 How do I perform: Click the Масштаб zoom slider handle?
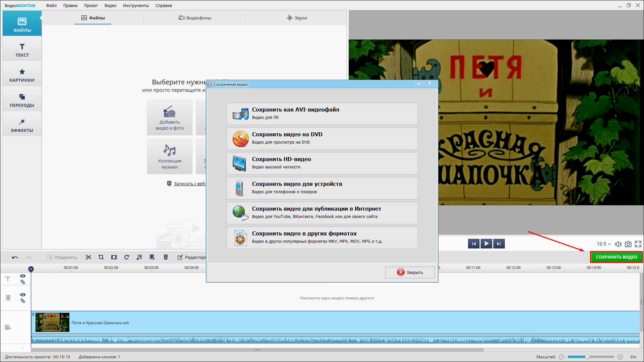click(x=587, y=357)
